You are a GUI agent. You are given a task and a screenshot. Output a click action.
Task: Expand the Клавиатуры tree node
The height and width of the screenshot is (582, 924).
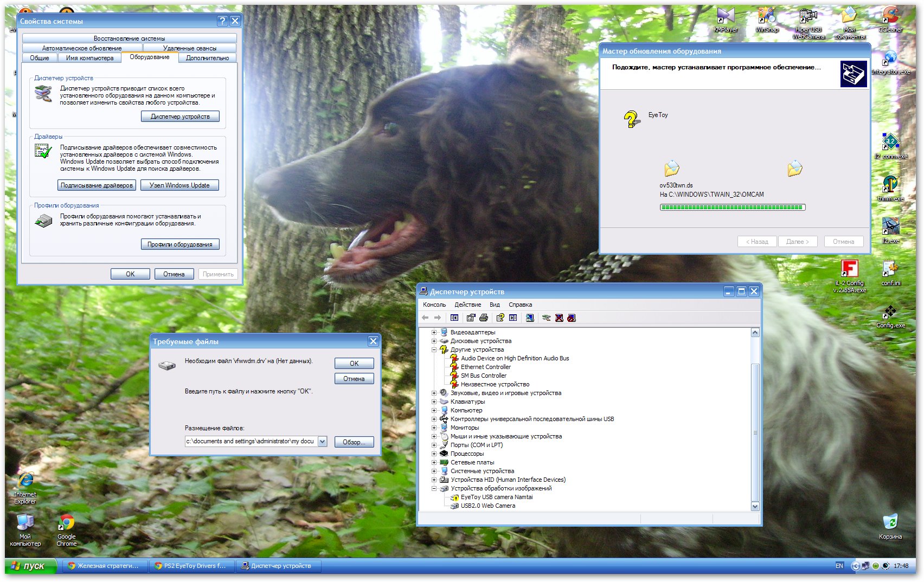coord(434,402)
